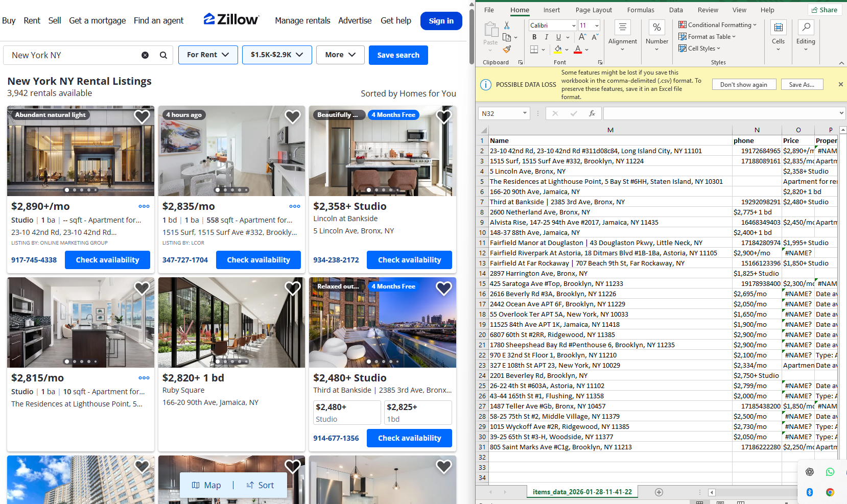Viewport: 847px width, 504px height.
Task: Click the Borders icon in Font group
Action: pyautogui.click(x=534, y=50)
